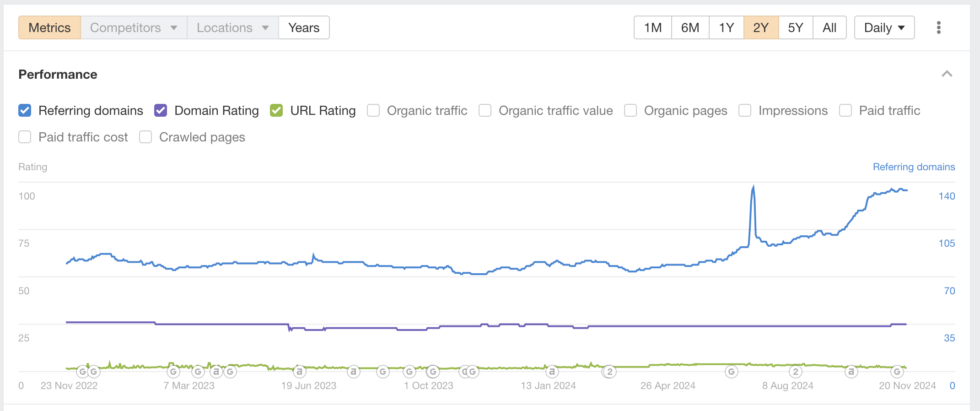980x411 pixels.
Task: Click the three-dot options icon top right
Action: (939, 27)
